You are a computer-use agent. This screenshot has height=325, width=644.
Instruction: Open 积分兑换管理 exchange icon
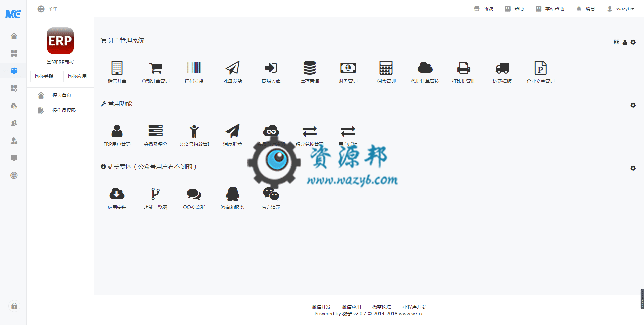pyautogui.click(x=310, y=131)
